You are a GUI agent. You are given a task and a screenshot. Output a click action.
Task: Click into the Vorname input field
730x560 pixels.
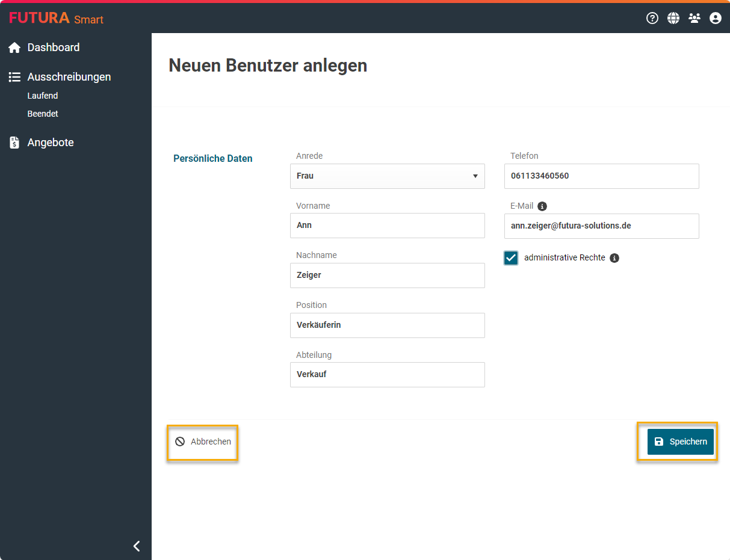point(387,226)
